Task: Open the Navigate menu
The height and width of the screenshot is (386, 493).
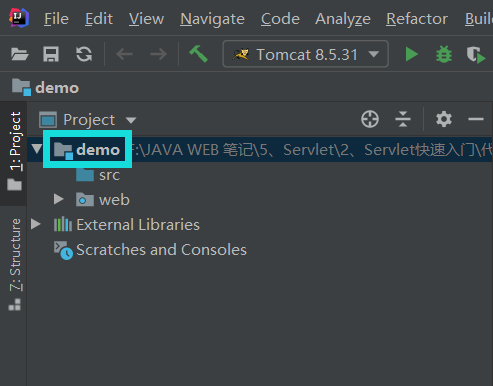Action: pyautogui.click(x=212, y=19)
